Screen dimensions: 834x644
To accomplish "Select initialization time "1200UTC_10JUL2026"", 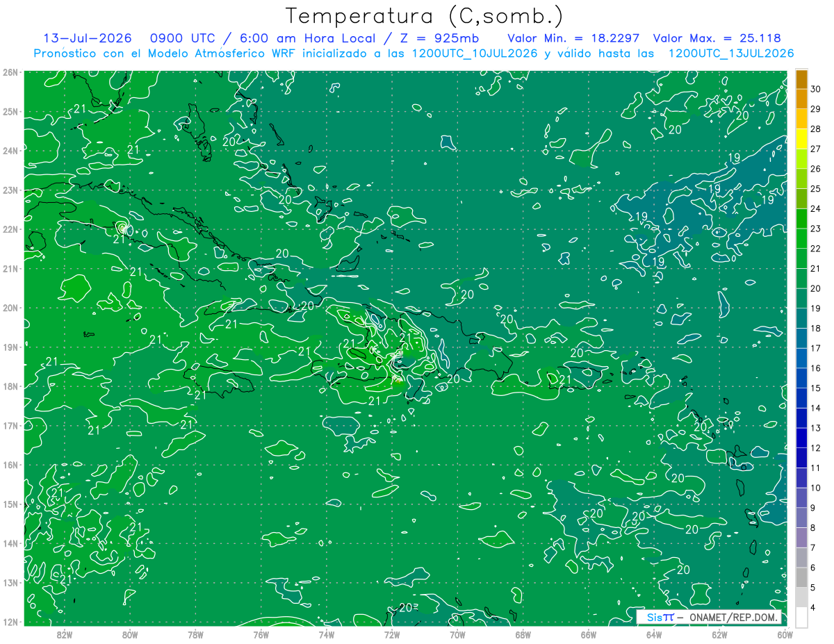I will pos(475,53).
